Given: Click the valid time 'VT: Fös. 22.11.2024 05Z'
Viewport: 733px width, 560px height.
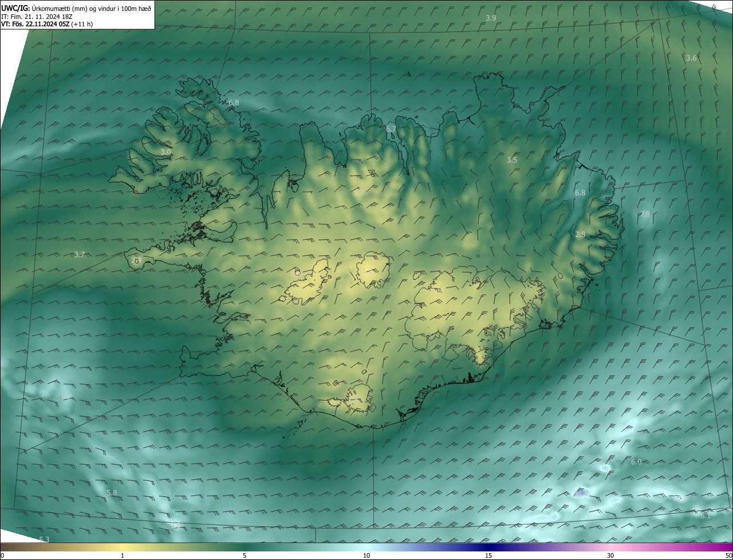Looking at the screenshot, I should 36,24.
